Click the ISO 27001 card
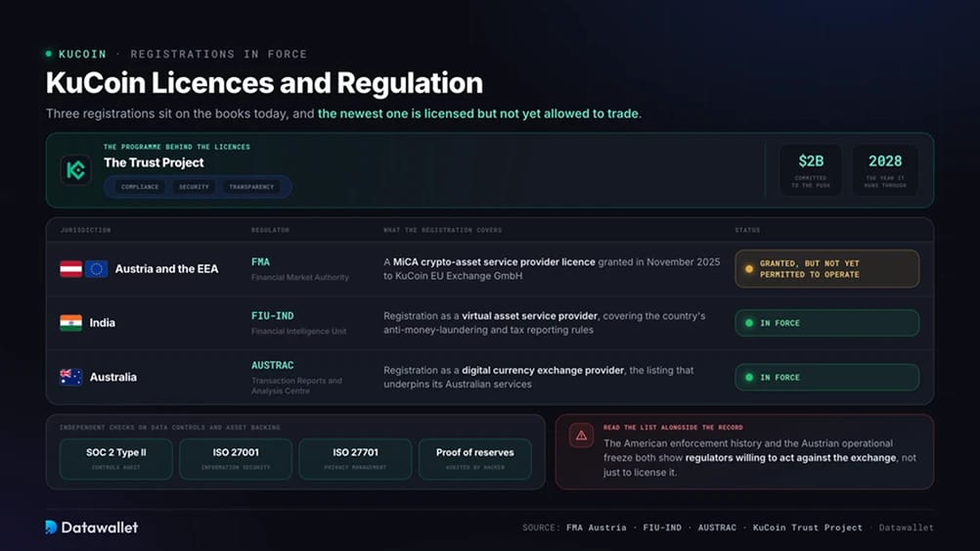 click(x=236, y=459)
